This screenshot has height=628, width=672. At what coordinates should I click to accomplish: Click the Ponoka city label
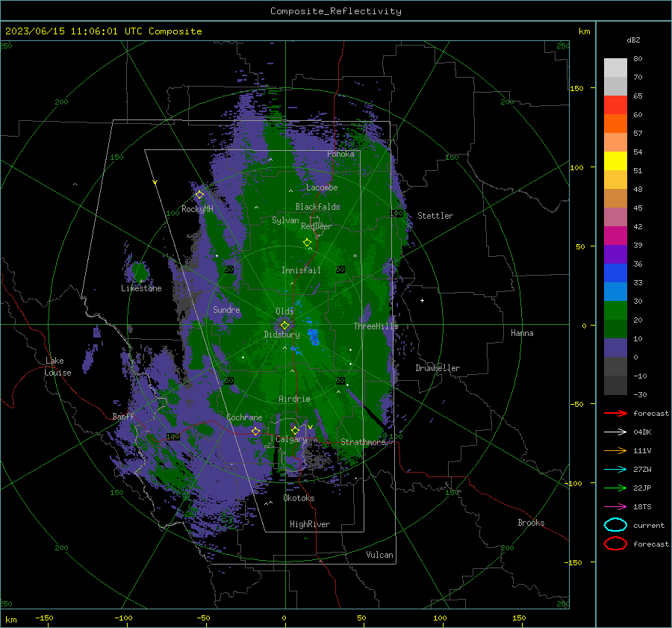(340, 154)
